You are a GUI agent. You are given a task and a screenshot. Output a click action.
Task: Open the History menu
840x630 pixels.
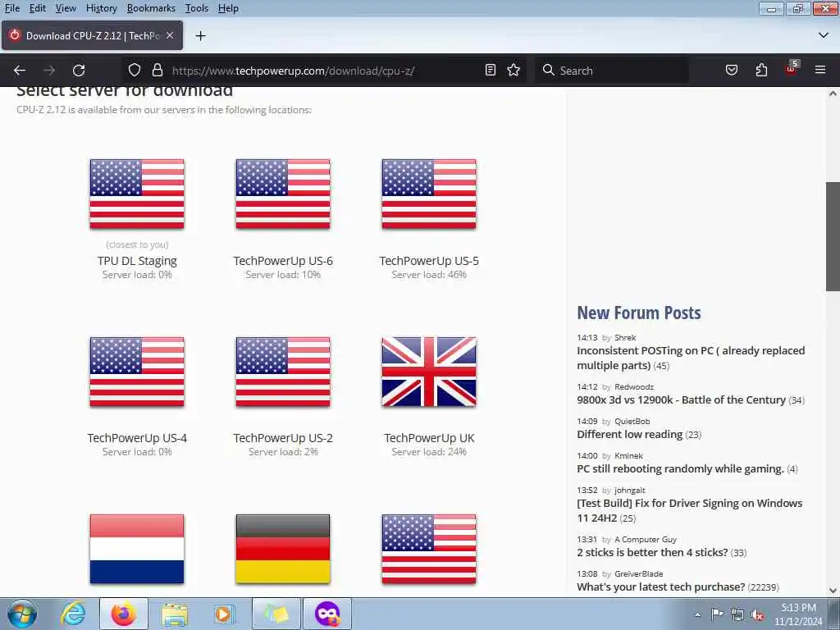(x=101, y=8)
